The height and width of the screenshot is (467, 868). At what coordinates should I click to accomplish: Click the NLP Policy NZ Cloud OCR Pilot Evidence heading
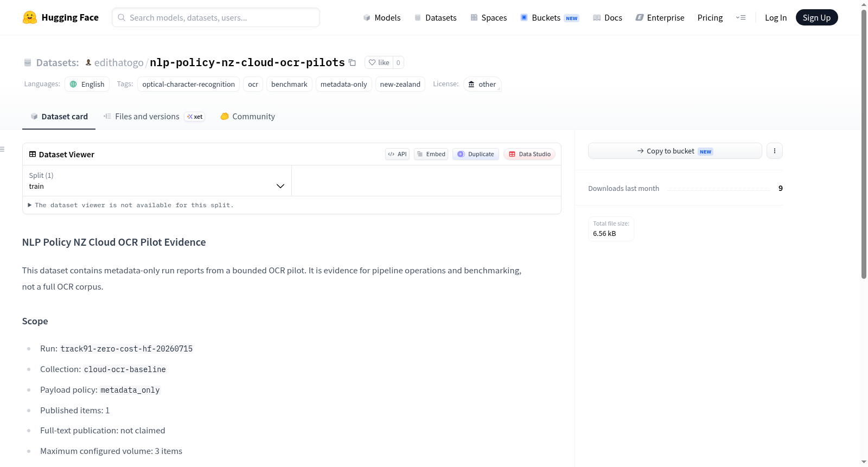(x=114, y=242)
